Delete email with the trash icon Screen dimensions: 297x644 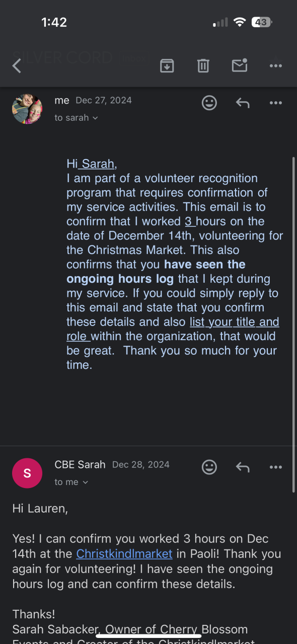(x=203, y=65)
